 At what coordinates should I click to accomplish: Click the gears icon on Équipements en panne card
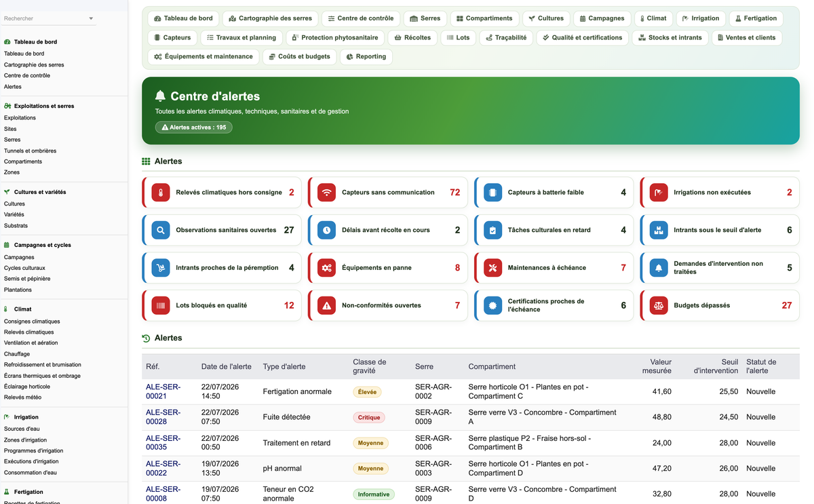[x=327, y=268]
